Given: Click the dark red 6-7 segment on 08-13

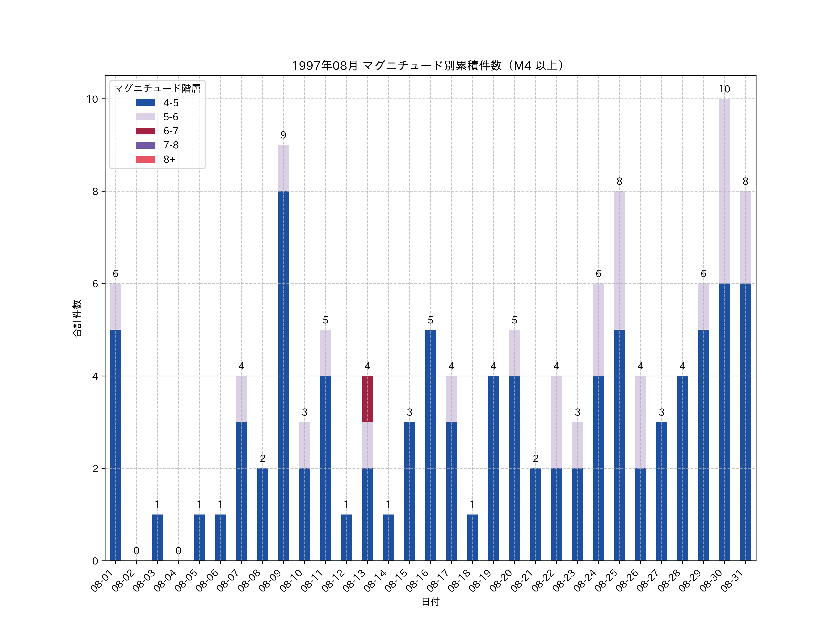Looking at the screenshot, I should (x=367, y=399).
